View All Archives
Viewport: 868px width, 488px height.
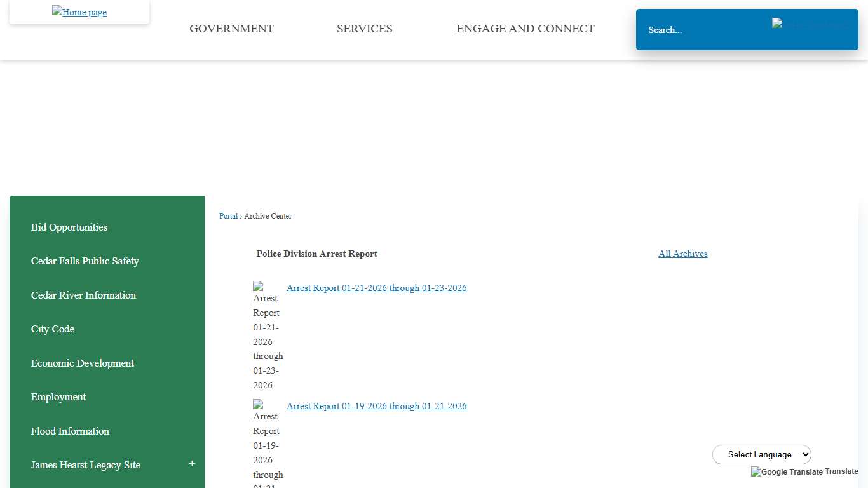pos(682,254)
